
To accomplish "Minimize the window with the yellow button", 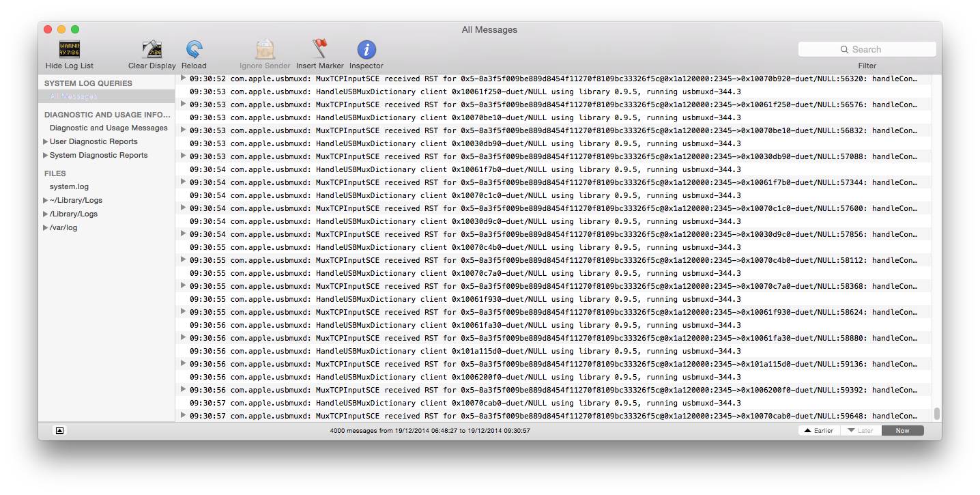I will pyautogui.click(x=61, y=29).
